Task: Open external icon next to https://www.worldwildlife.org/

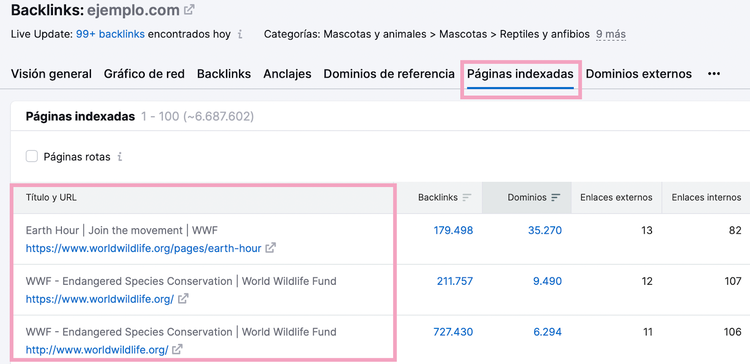Action: click(x=183, y=299)
